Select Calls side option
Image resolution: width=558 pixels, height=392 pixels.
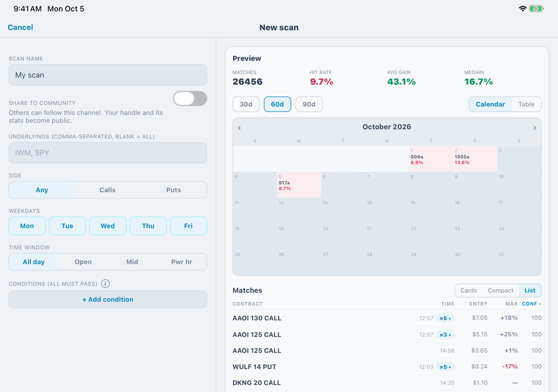(x=108, y=190)
